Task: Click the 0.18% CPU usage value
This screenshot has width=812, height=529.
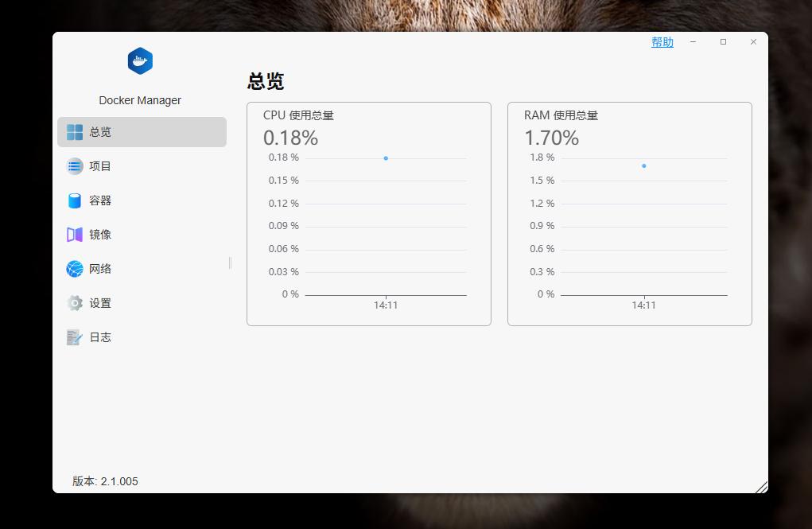Action: [x=291, y=138]
